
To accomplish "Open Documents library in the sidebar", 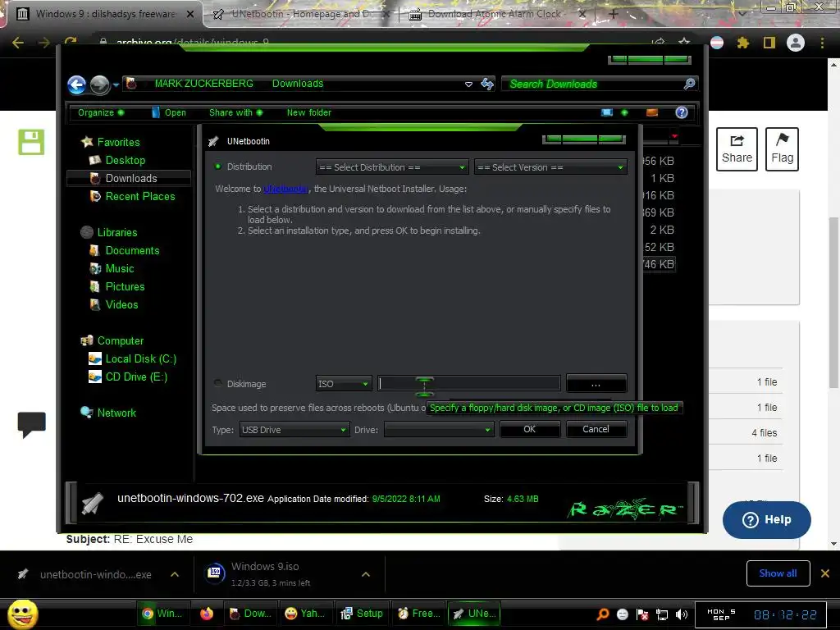I will [132, 251].
